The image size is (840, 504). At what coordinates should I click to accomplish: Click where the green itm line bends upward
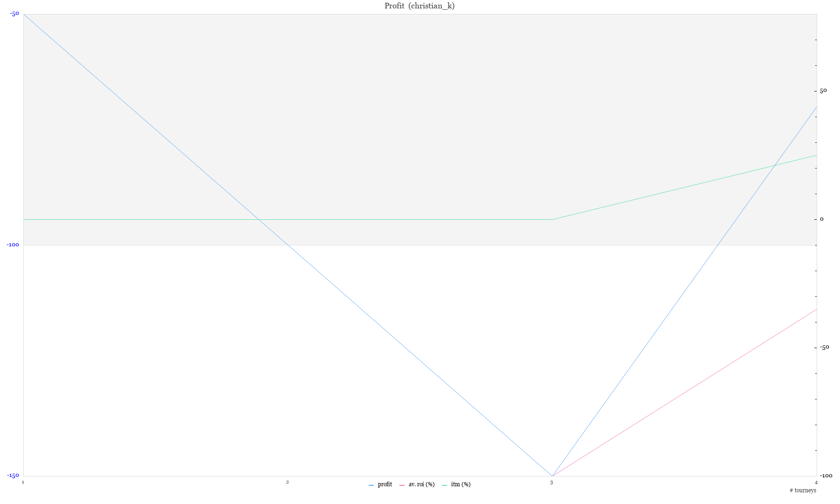[552, 219]
